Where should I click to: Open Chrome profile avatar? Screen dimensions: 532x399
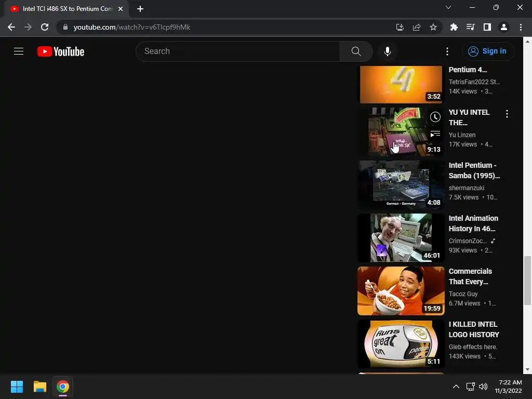click(504, 27)
